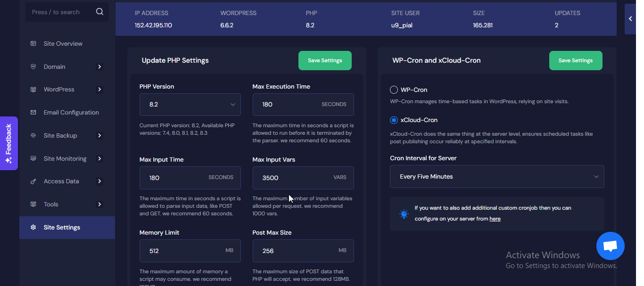Open the Cron Interval for Server dropdown

click(x=497, y=176)
